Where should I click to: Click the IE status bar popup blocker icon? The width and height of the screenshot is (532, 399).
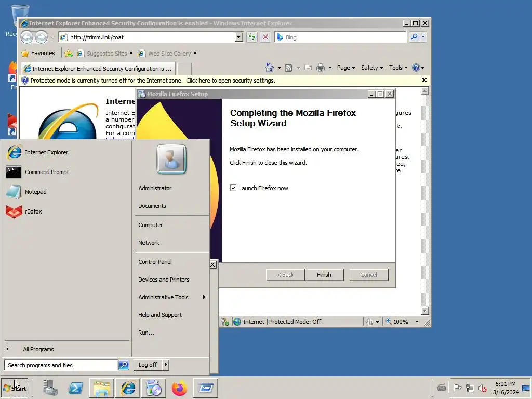(x=225, y=322)
